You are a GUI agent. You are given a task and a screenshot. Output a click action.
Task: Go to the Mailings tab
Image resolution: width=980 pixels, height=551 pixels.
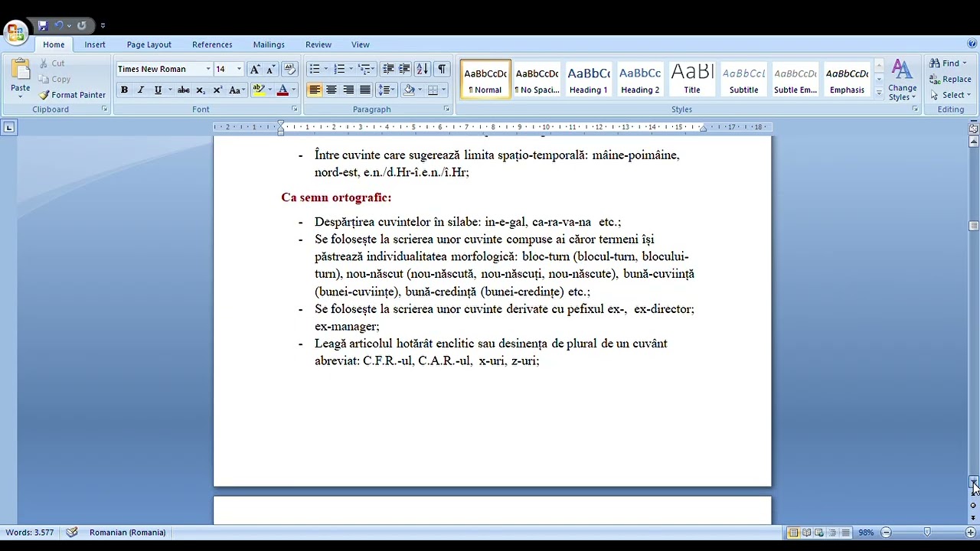pyautogui.click(x=269, y=44)
